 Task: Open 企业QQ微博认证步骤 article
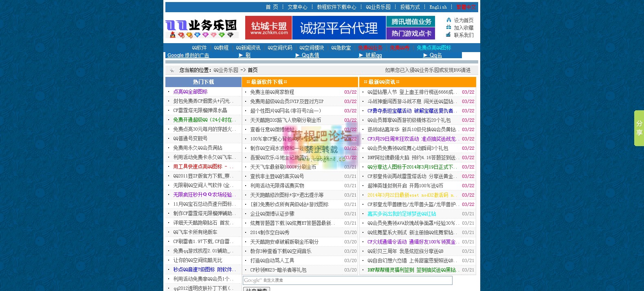(x=272, y=214)
